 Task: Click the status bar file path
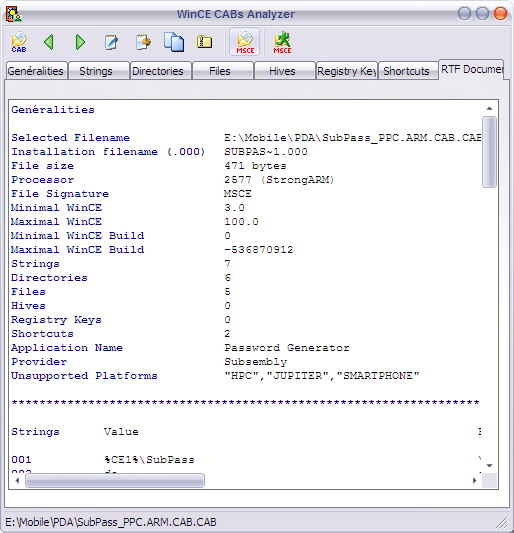[111, 522]
